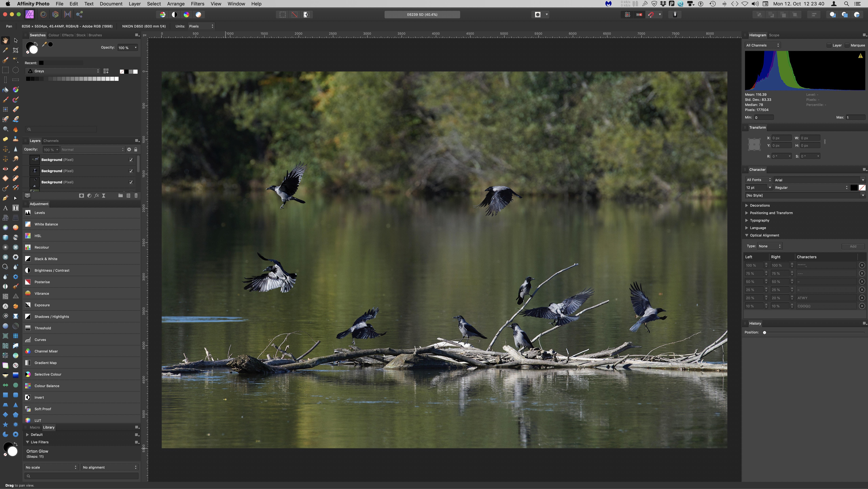Select the Selection Brush tool
868x489 pixels.
coord(5,60)
